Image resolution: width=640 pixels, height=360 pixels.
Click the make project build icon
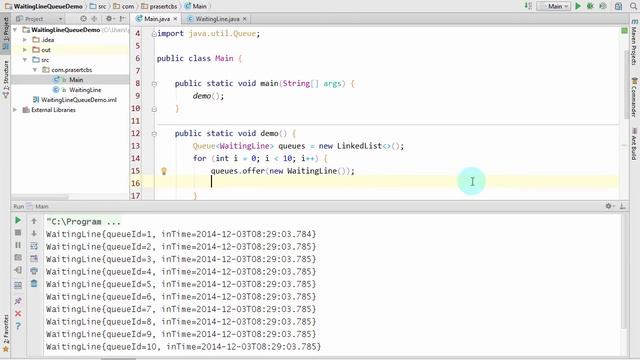[528, 6]
